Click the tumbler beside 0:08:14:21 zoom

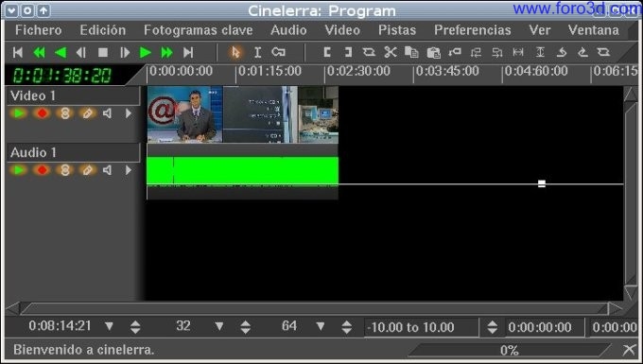(x=135, y=327)
